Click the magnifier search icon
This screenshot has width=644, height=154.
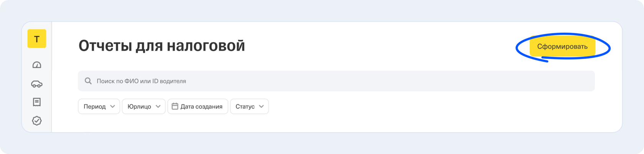(x=88, y=81)
